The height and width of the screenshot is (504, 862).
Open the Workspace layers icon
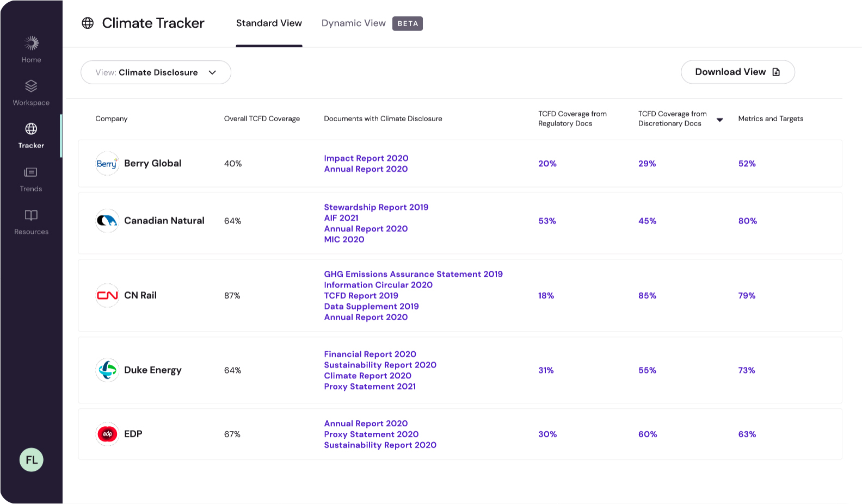(x=31, y=86)
